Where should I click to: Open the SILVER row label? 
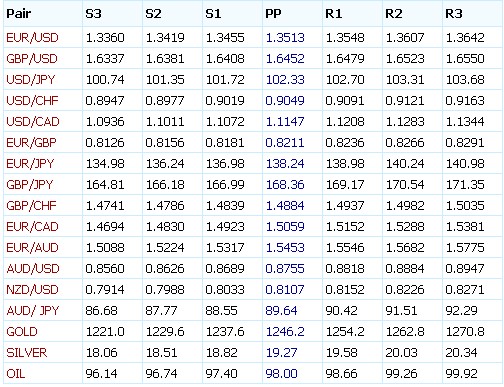pyautogui.click(x=27, y=353)
